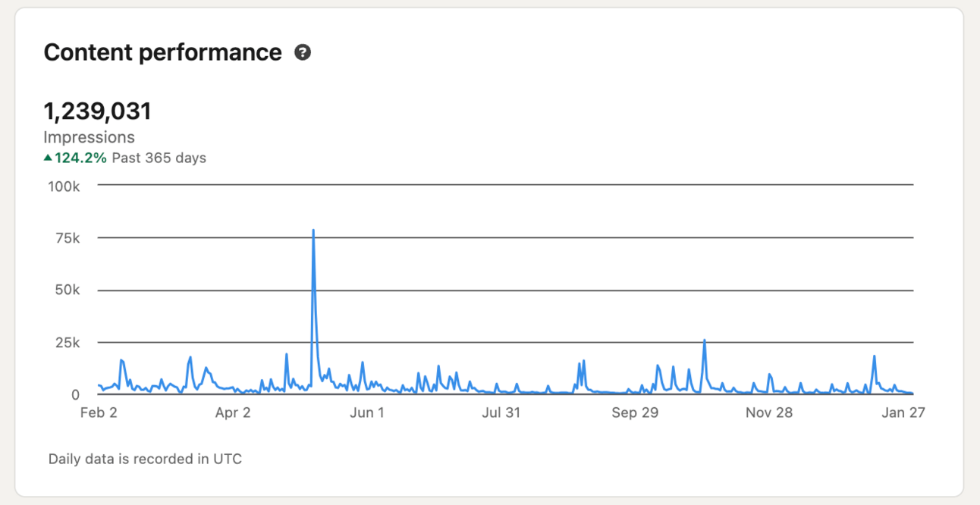Click the green upward triangle growth indicator
The image size is (980, 505).
[x=48, y=158]
